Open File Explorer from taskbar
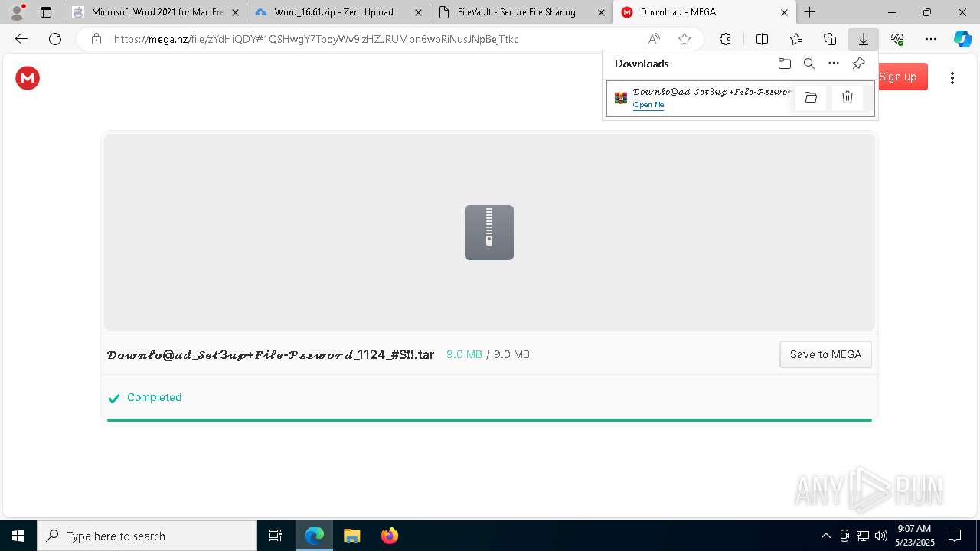Image resolution: width=980 pixels, height=551 pixels. pos(351,536)
